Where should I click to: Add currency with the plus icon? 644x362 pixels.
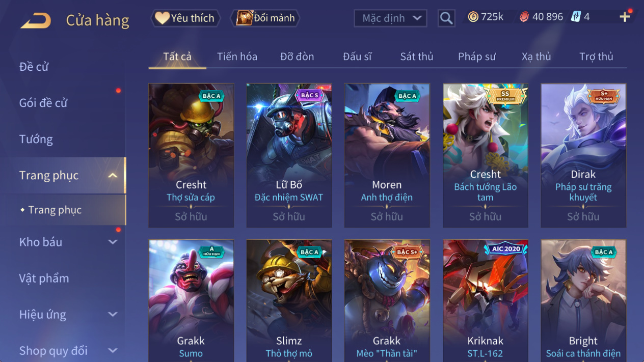pyautogui.click(x=625, y=17)
